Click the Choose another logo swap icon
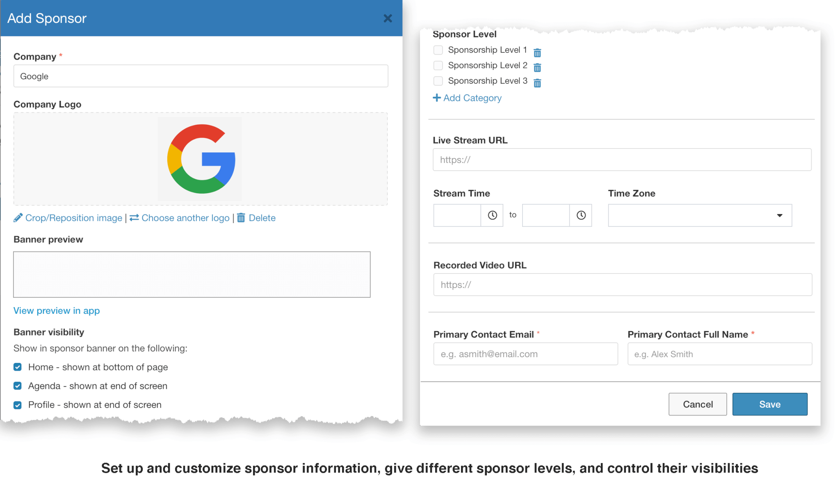Screen dimensions: 840x504 (134, 218)
